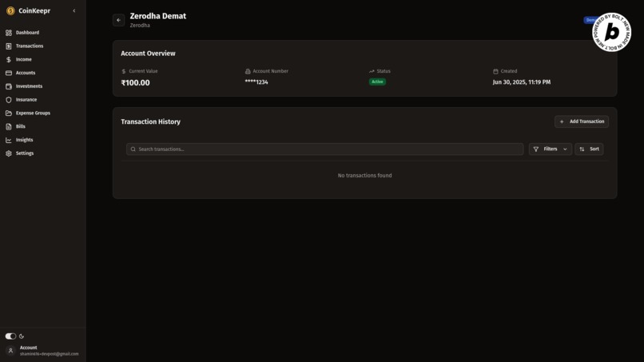The width and height of the screenshot is (644, 362).
Task: Click the CoinKeepr coin logo
Action: click(x=10, y=10)
